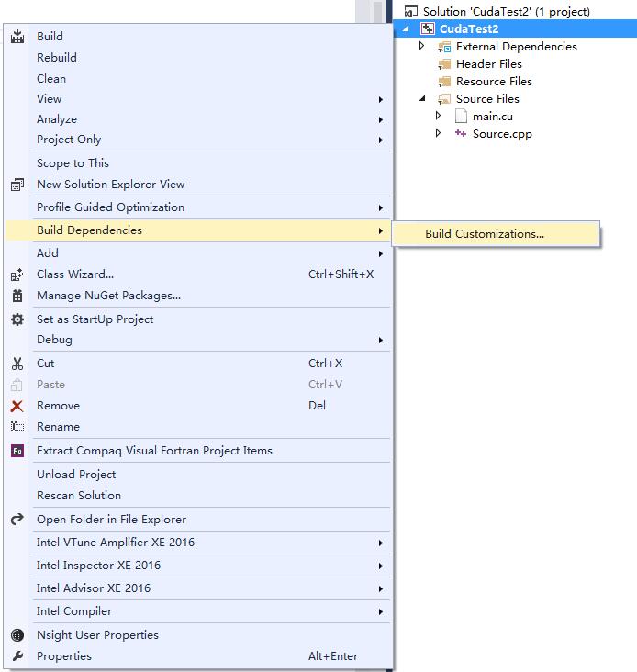Choose Scope to This
This screenshot has width=637, height=672.
coord(198,163)
